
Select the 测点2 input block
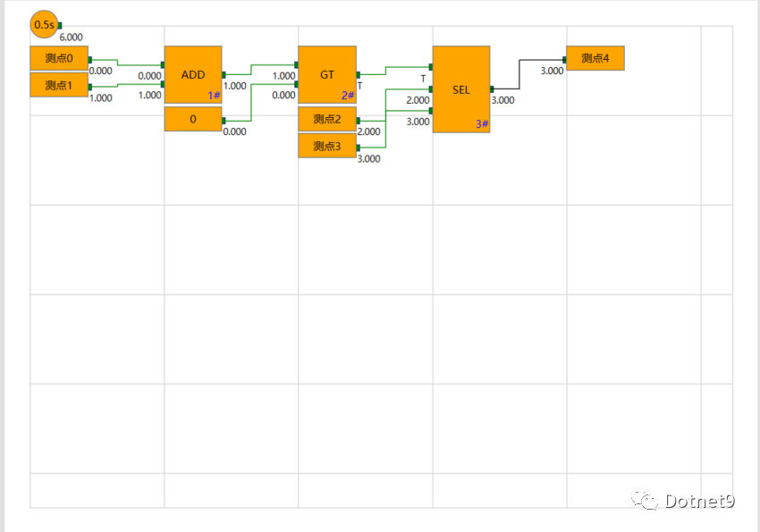(327, 119)
